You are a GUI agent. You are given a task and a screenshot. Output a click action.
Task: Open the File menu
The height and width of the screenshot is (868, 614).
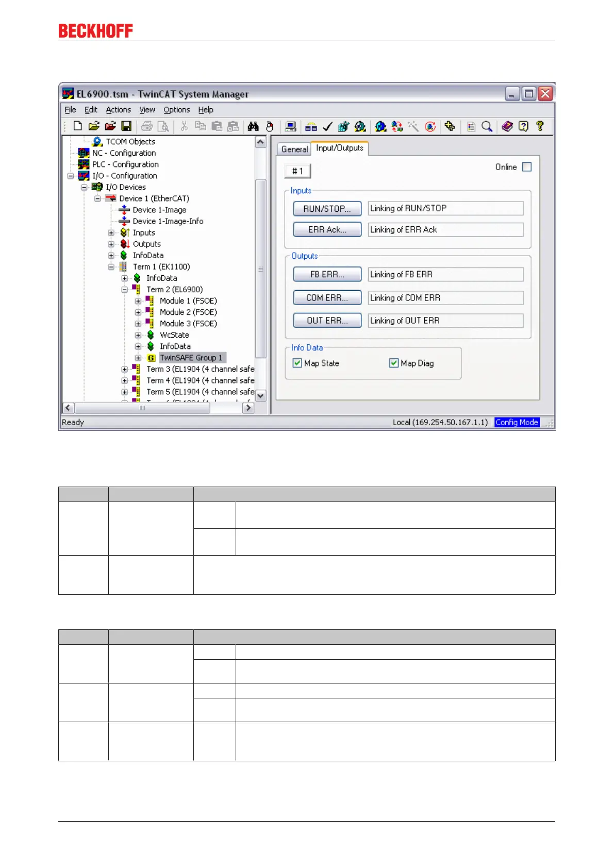(x=70, y=110)
